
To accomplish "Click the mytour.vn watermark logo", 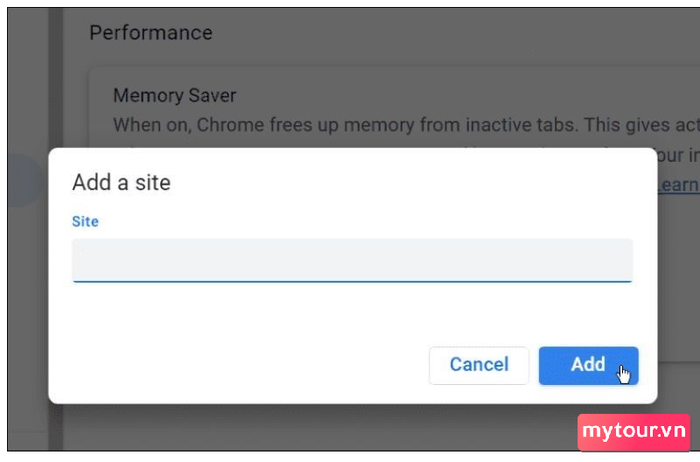I will (x=634, y=432).
